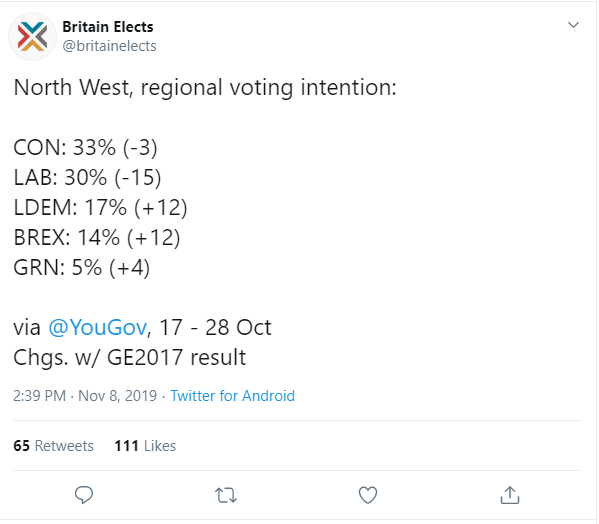599x524 pixels.
Task: Click the LAB: 30% (-15) line
Action: tap(87, 178)
